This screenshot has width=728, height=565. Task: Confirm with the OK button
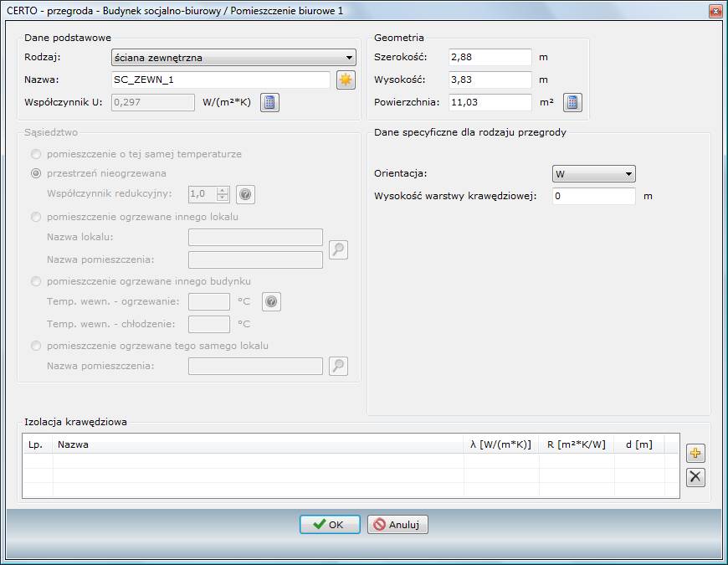tap(330, 525)
